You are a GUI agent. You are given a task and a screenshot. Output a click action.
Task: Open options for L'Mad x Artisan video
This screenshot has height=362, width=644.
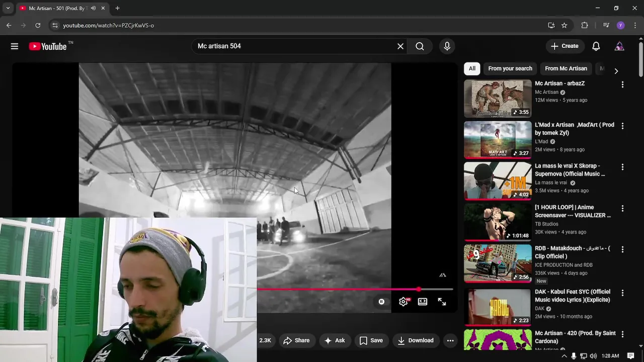tap(622, 126)
